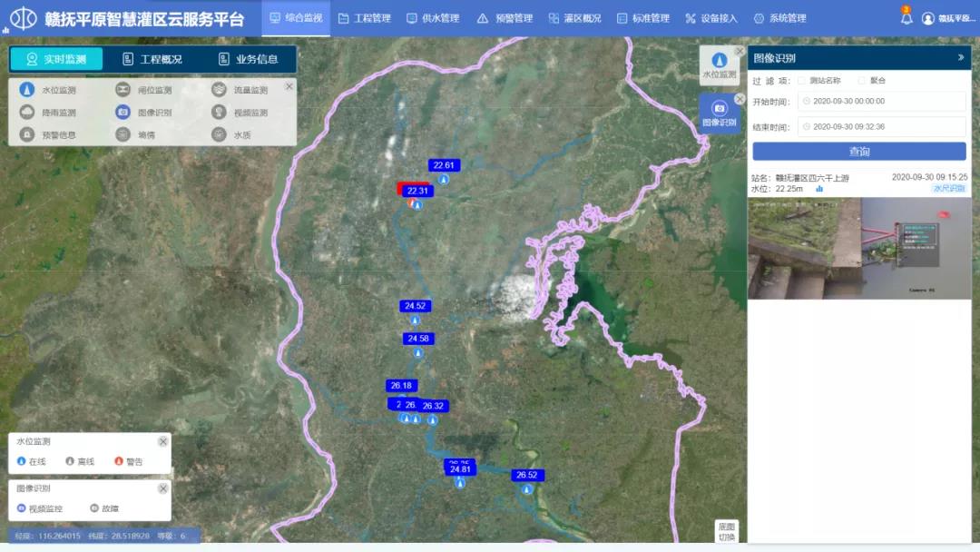The image size is (980, 552).
Task: Toggle the 底图切换 basemap switch
Action: (727, 531)
